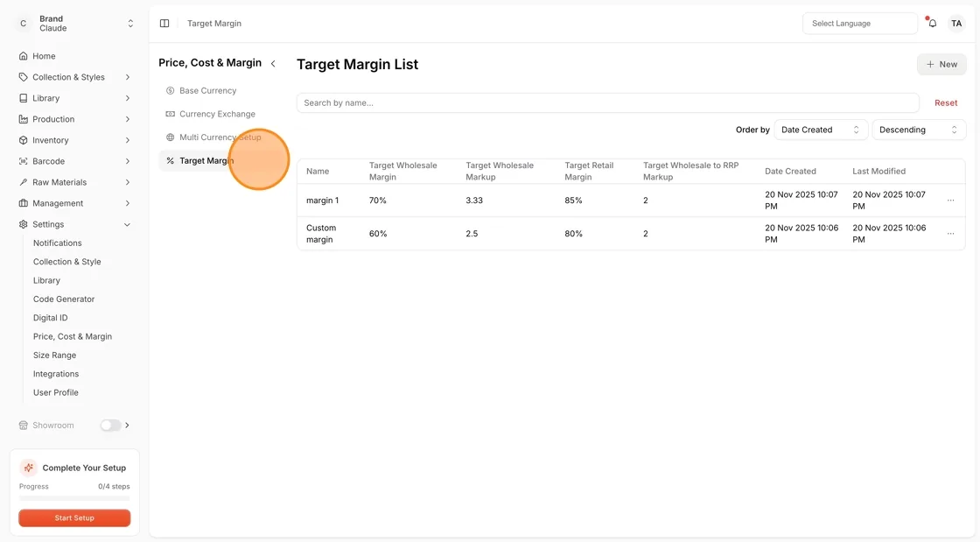Open Showroom chevron arrow

point(128,425)
